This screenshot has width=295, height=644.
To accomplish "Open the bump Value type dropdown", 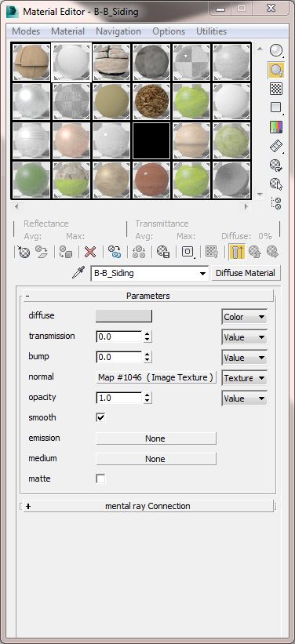I will click(x=245, y=358).
